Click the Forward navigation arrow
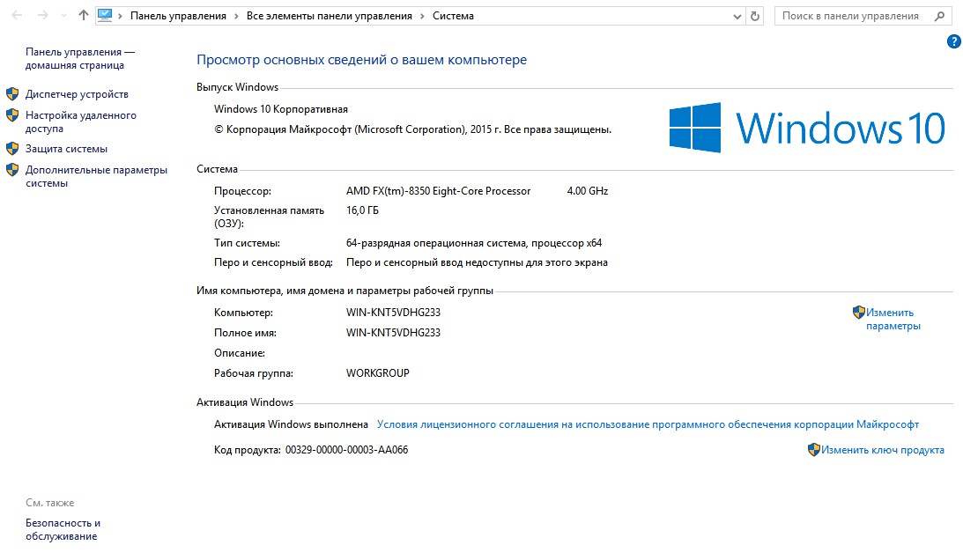Image resolution: width=963 pixels, height=560 pixels. click(43, 15)
